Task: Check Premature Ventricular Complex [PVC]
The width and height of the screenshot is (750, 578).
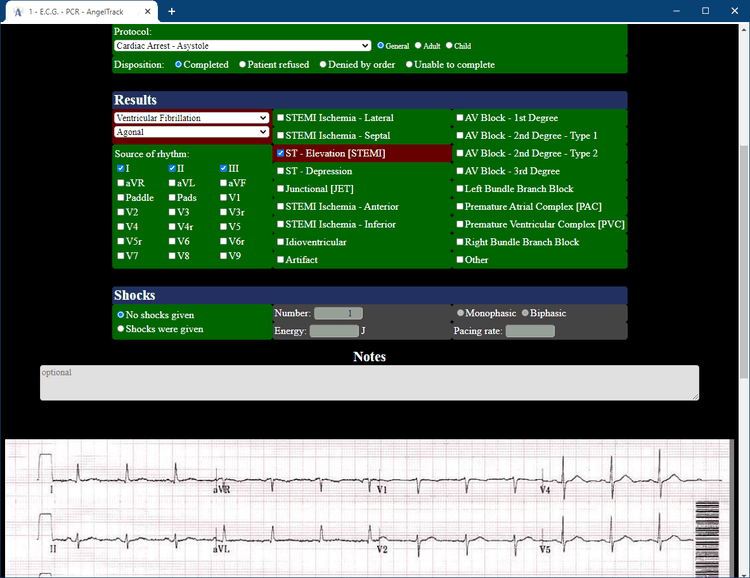Action: [x=460, y=224]
